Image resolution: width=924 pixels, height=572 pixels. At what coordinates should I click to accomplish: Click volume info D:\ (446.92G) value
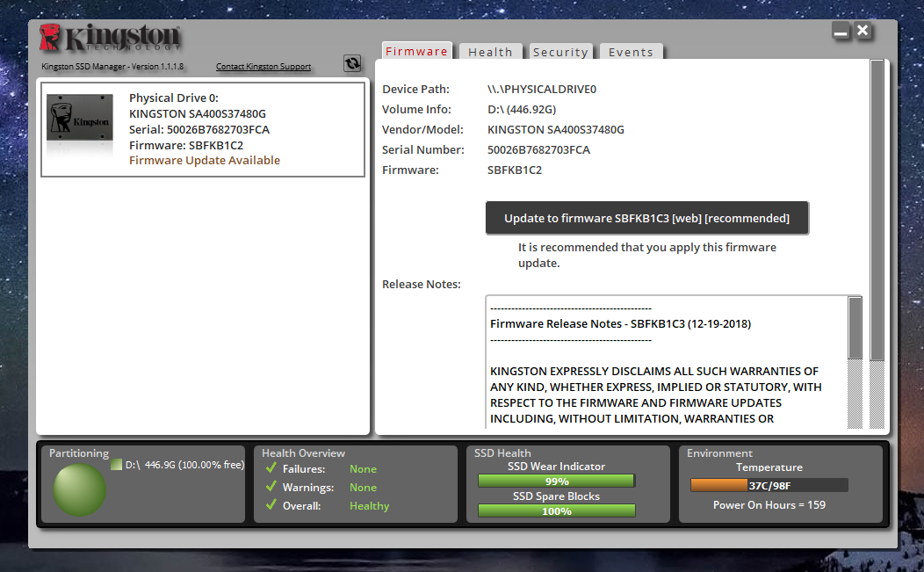522,109
